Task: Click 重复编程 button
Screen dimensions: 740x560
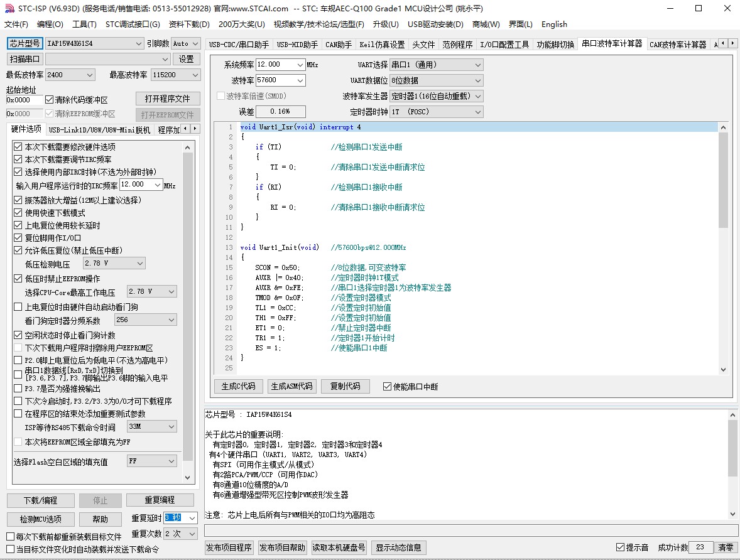Action: point(160,500)
